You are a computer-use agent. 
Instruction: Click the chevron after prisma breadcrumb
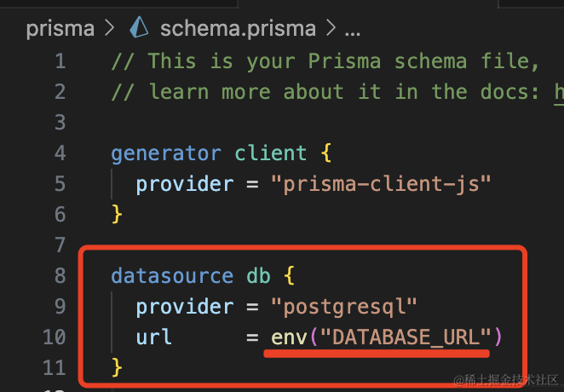[108, 28]
